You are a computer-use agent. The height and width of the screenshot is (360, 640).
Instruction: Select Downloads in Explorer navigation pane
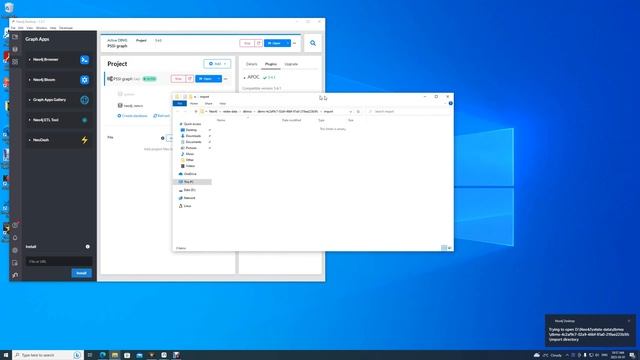click(193, 136)
